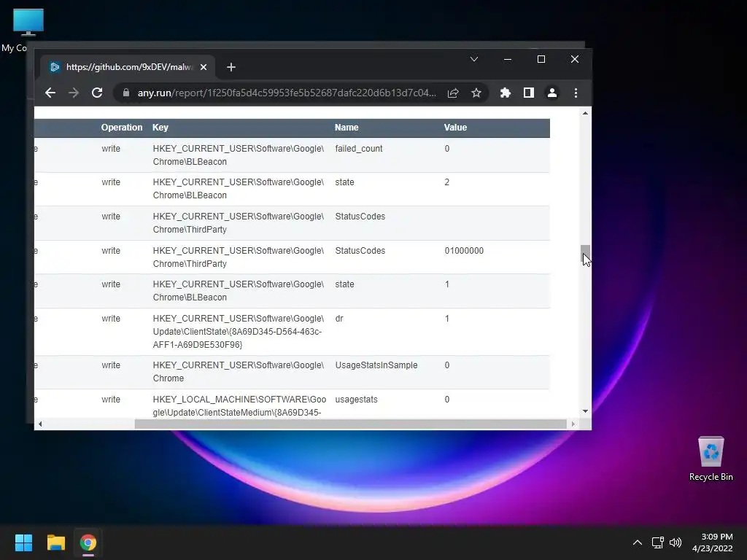
Task: Show hidden tray icons chevron
Action: pyautogui.click(x=638, y=542)
